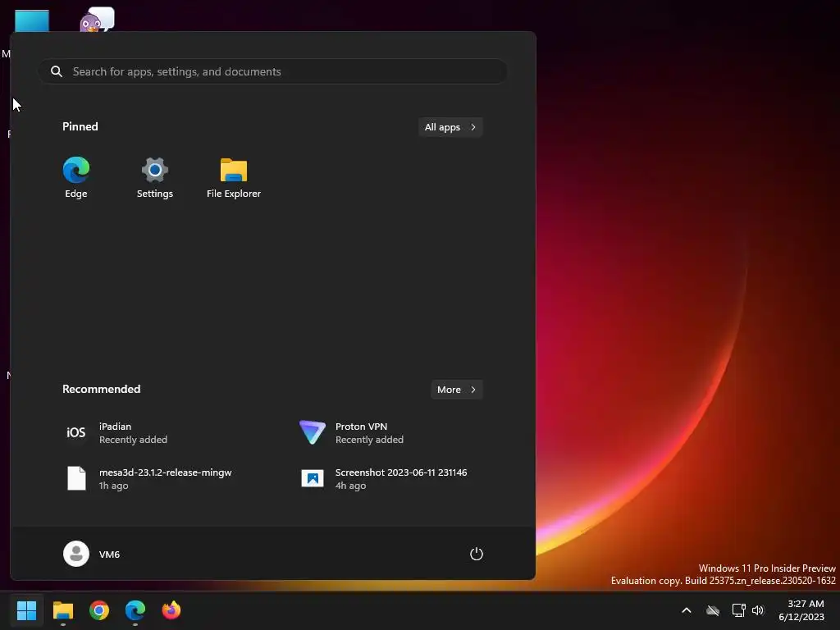Click the cloud sync tray icon
The width and height of the screenshot is (840, 630).
click(713, 610)
